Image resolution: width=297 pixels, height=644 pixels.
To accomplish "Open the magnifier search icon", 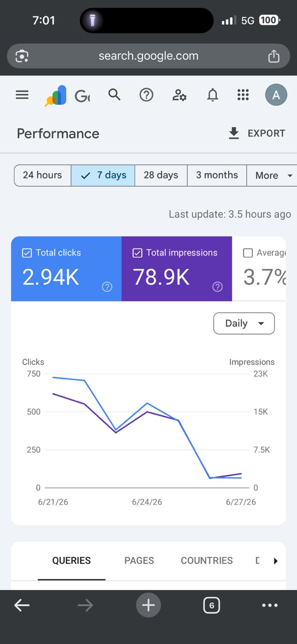I will pyautogui.click(x=115, y=95).
